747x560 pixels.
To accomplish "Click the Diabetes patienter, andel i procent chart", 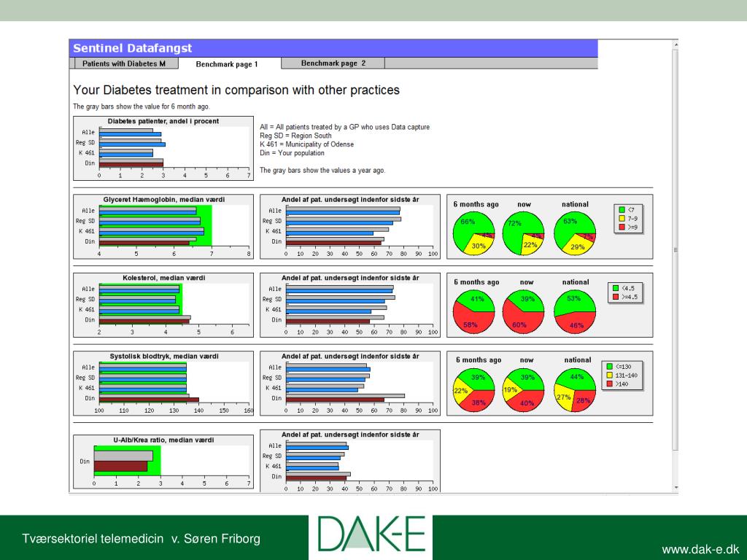I will (x=163, y=148).
